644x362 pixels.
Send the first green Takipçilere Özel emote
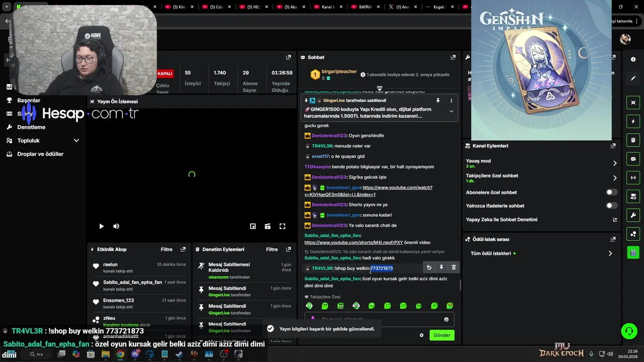309,306
